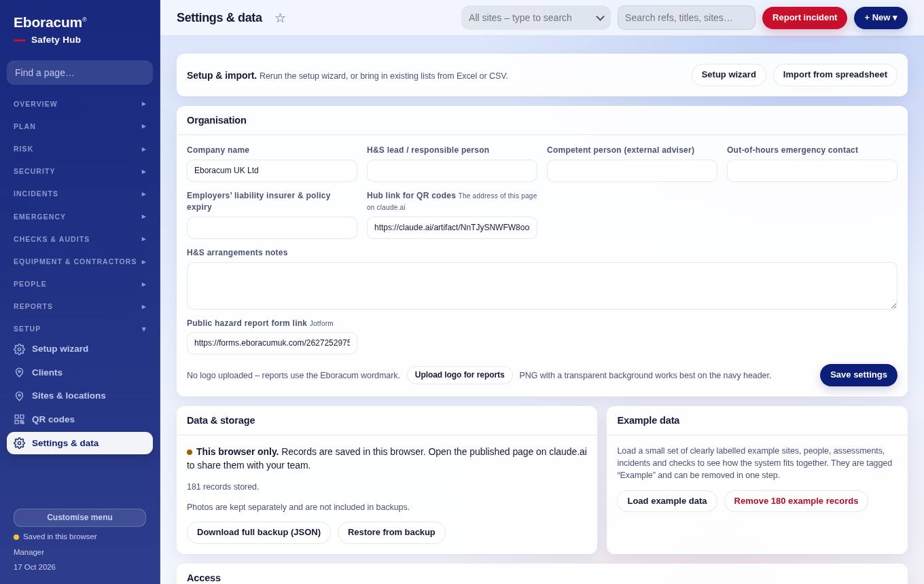Expand the Reports sidebar section
The width and height of the screenshot is (924, 584).
pos(79,306)
